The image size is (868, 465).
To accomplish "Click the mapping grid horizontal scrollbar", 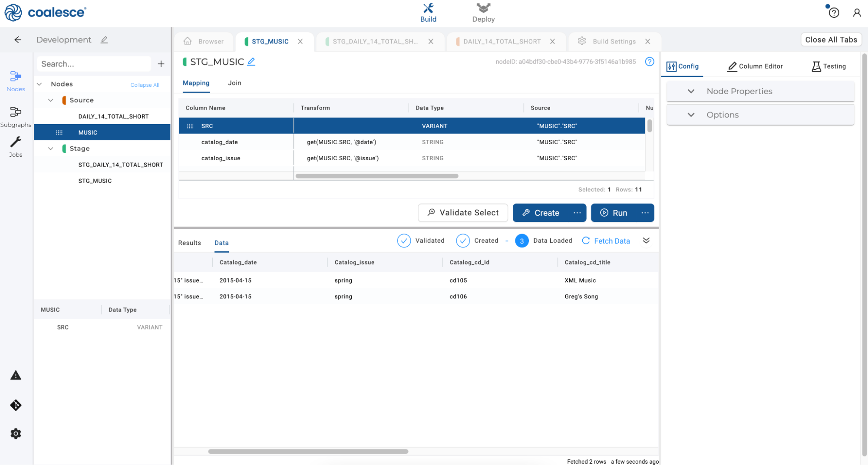I will point(376,176).
